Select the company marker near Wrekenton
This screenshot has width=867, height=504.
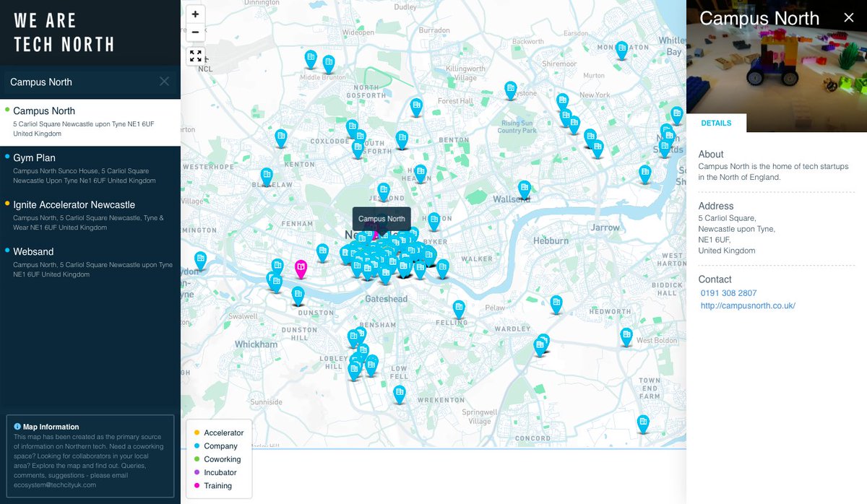click(400, 394)
